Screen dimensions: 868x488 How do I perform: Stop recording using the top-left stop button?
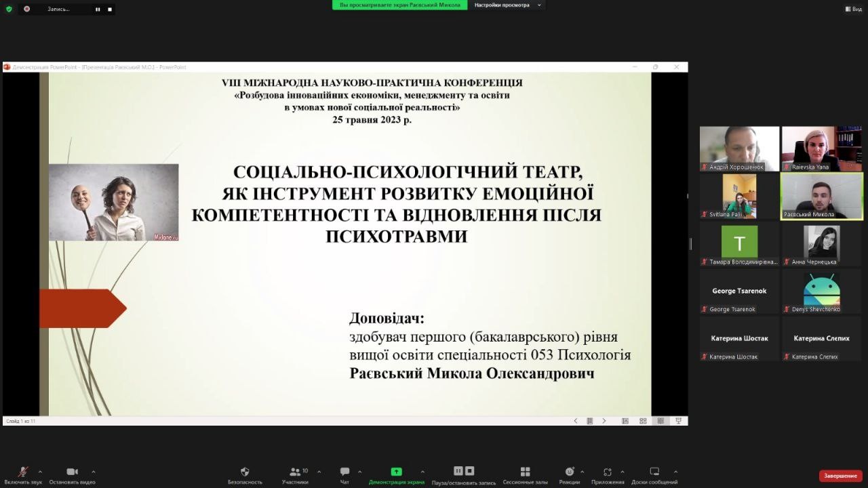coord(110,9)
